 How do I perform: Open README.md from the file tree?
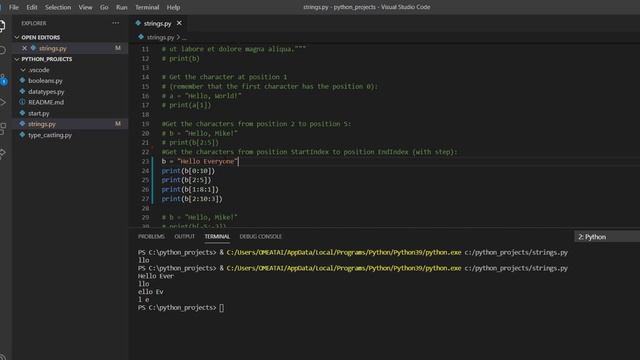[46, 102]
